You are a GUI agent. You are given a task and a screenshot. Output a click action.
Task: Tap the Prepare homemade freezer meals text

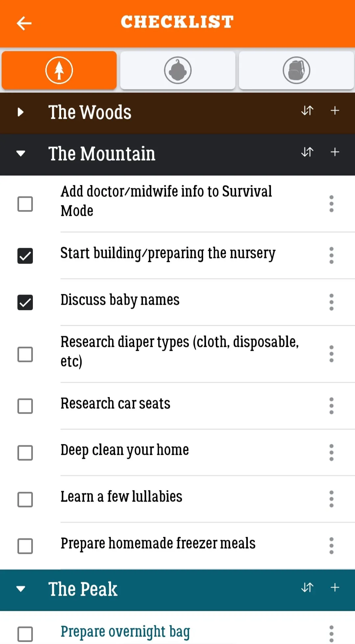pyautogui.click(x=158, y=543)
